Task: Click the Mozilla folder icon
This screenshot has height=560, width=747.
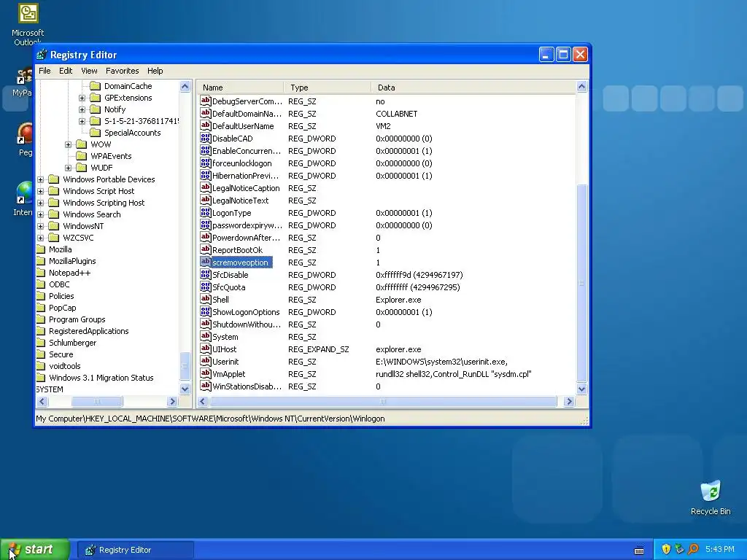Action: point(41,249)
